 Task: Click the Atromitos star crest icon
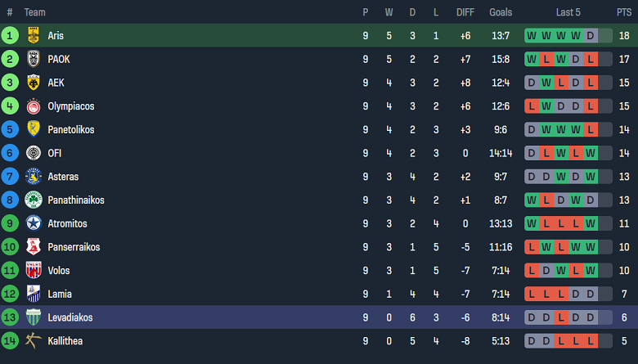(x=34, y=223)
